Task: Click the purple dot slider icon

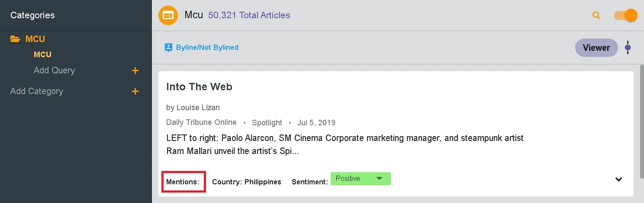Action: 628,48
